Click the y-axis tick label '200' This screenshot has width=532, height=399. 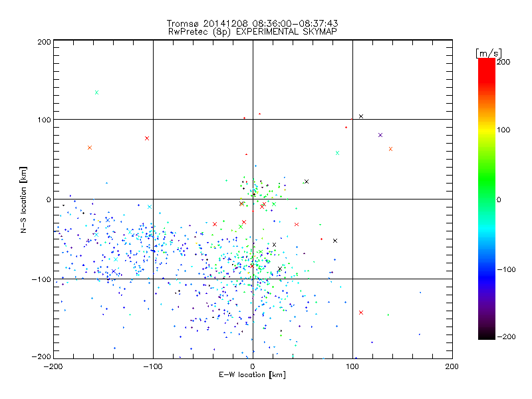pyautogui.click(x=44, y=42)
